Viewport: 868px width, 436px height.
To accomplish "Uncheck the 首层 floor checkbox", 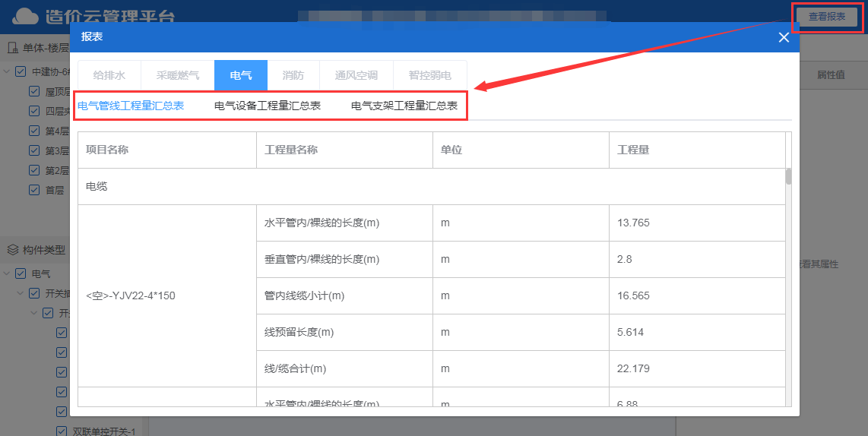I will (x=33, y=190).
